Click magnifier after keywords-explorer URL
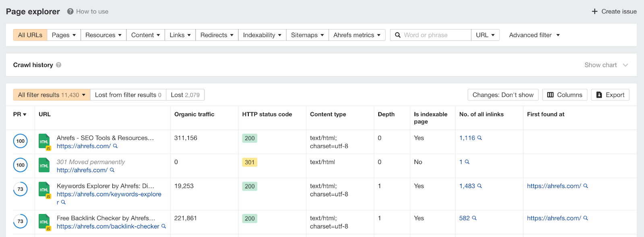Screen dimensions: 644x237 63,202
